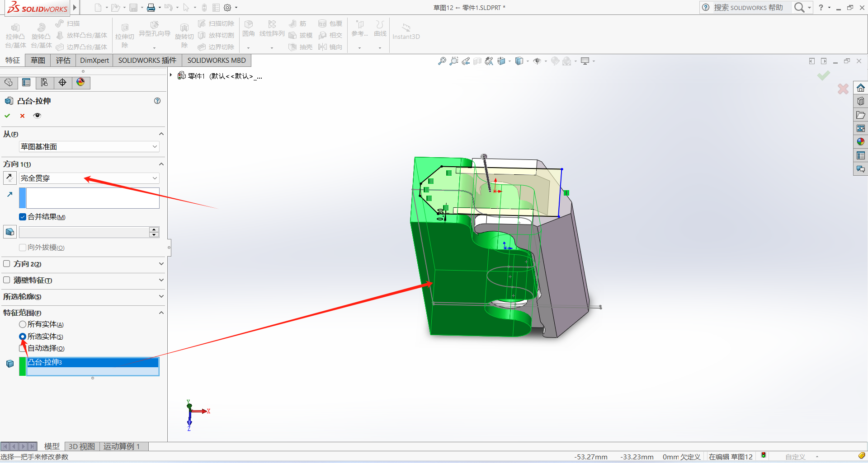Enable the 薄壁特征 thin feature checkbox
The width and height of the screenshot is (868, 463).
pos(7,280)
